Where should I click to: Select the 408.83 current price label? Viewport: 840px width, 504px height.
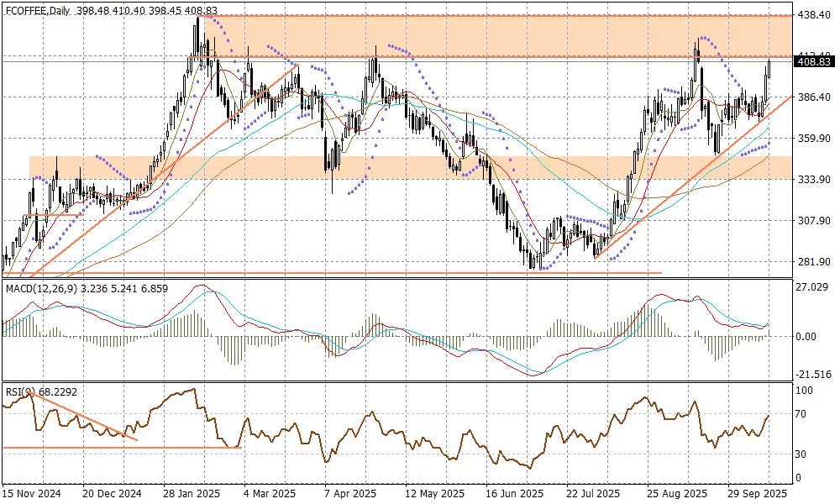point(813,62)
